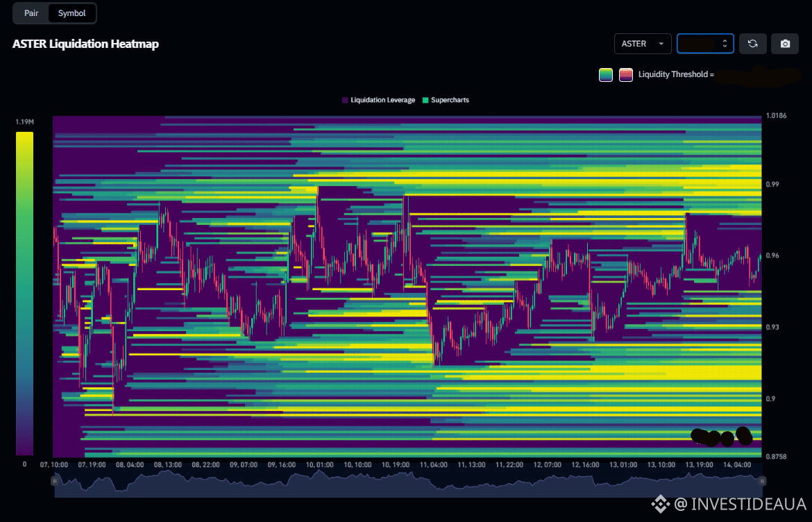The image size is (812, 522).
Task: Click the right handle of the time range slider
Action: 762,480
